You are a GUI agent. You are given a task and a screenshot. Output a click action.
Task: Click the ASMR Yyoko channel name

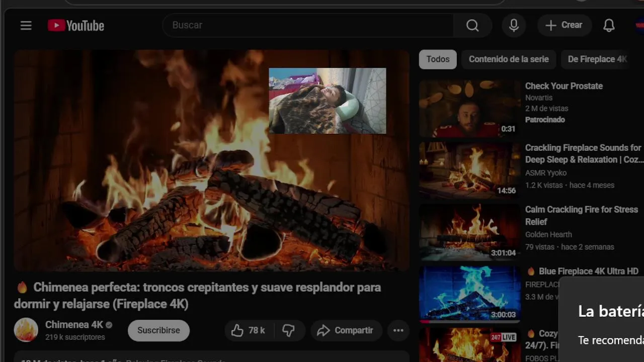tap(546, 173)
